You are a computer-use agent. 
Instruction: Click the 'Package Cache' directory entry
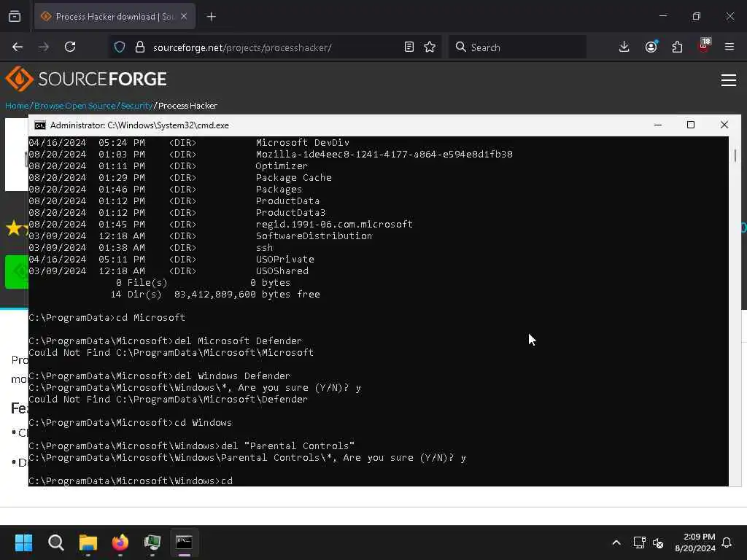tap(293, 178)
